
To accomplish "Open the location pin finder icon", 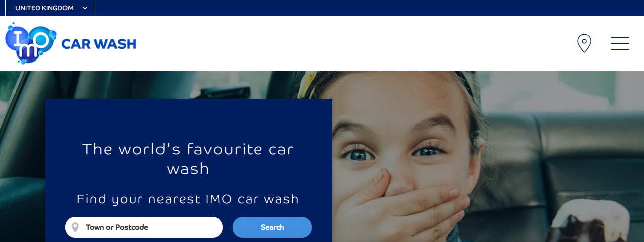I will [x=584, y=43].
